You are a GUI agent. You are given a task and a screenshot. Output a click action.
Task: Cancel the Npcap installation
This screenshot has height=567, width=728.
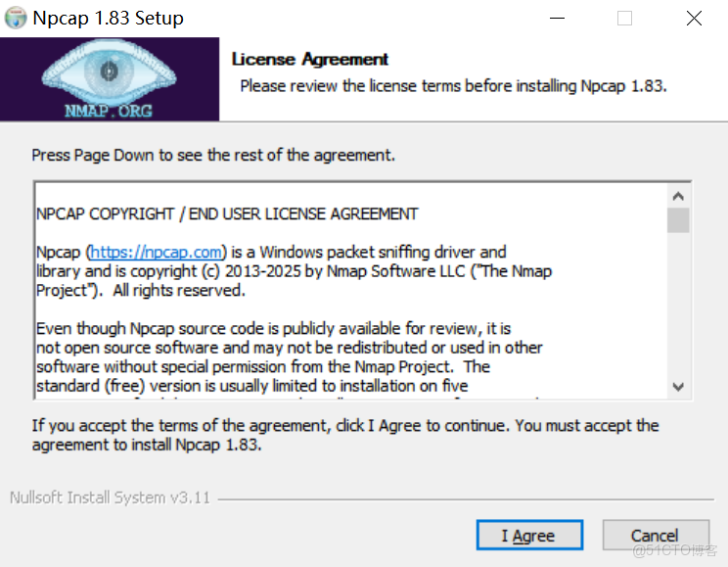tap(655, 535)
